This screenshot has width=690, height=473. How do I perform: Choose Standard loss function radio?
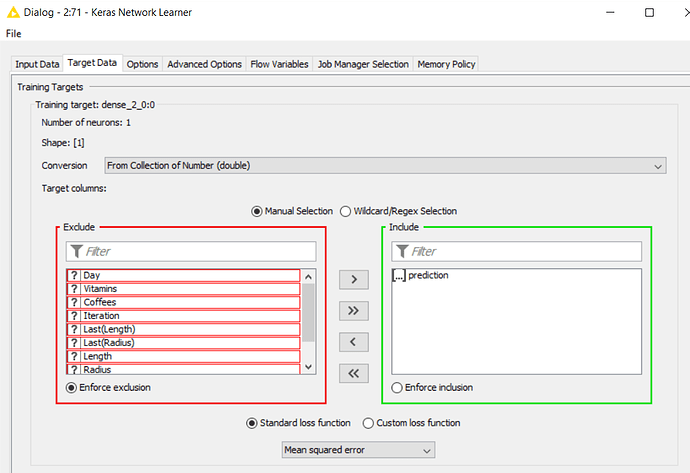(x=252, y=423)
